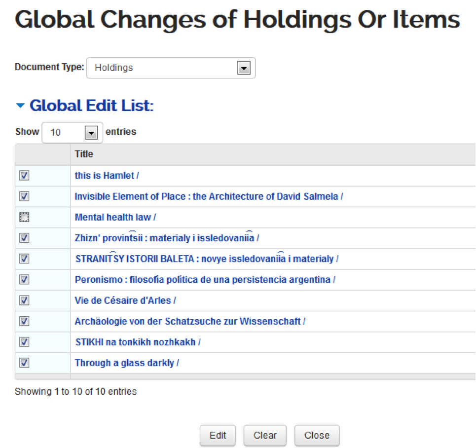
Task: Open the 'Mental health law' link
Action: click(115, 217)
